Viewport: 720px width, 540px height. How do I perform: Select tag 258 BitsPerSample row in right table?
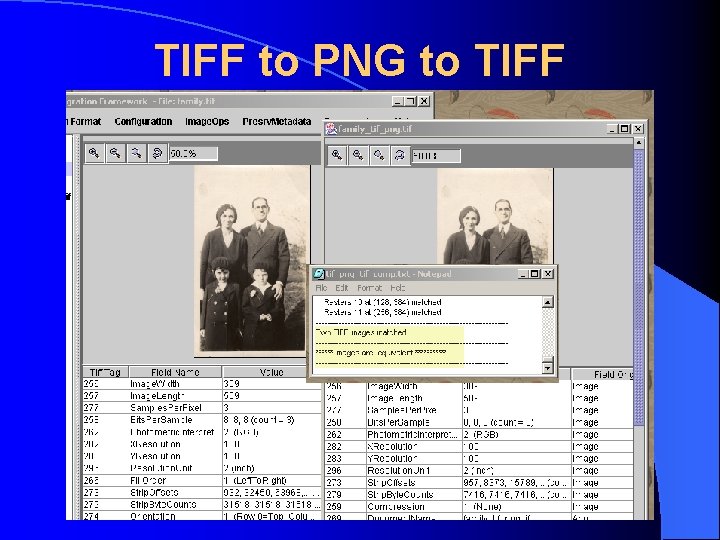click(479, 422)
